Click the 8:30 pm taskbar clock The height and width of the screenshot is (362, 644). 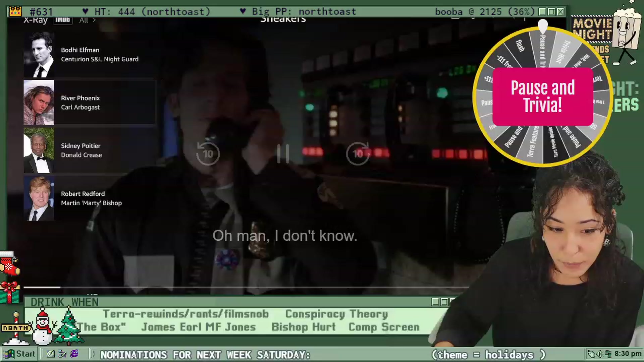click(628, 354)
